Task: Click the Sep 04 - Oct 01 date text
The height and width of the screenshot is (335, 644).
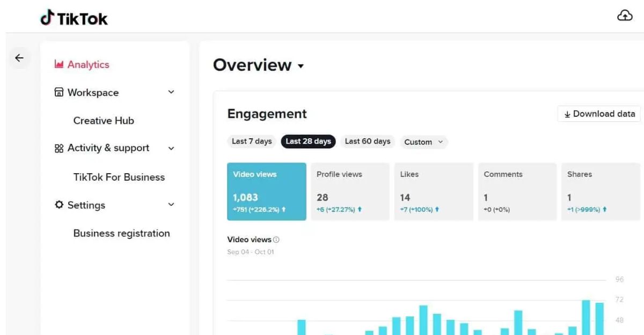Action: point(251,252)
